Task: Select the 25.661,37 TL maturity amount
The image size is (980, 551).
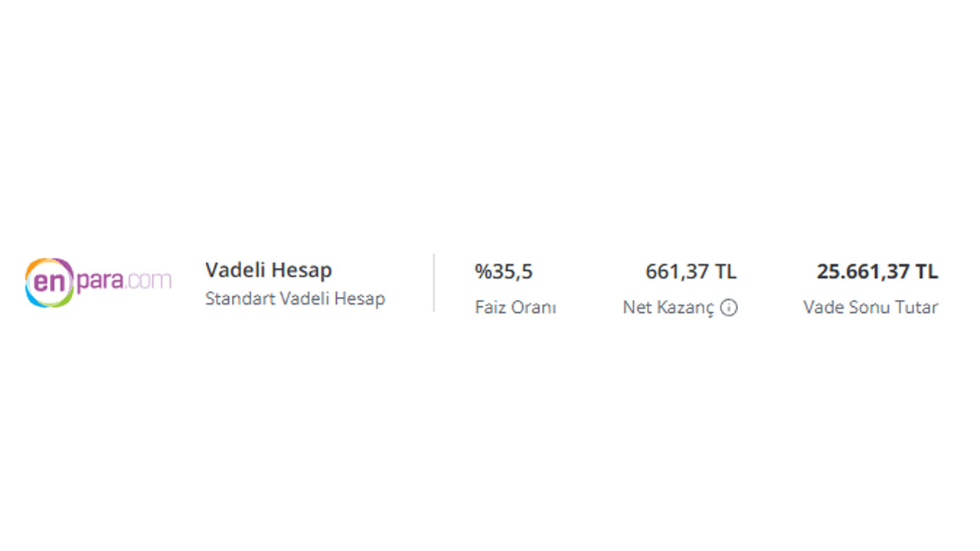Action: coord(877,272)
